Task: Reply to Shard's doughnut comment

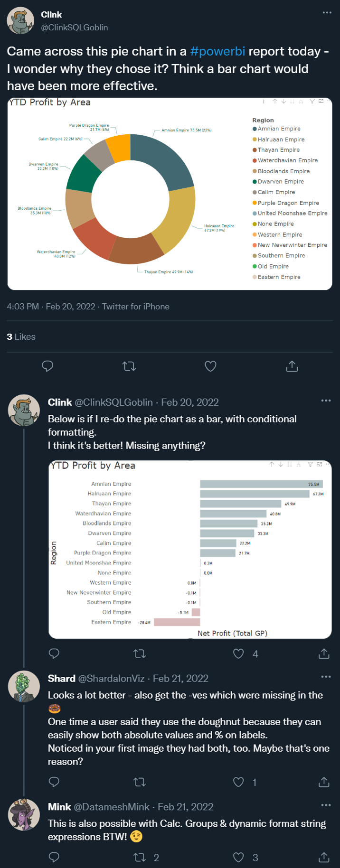Action: tap(54, 782)
